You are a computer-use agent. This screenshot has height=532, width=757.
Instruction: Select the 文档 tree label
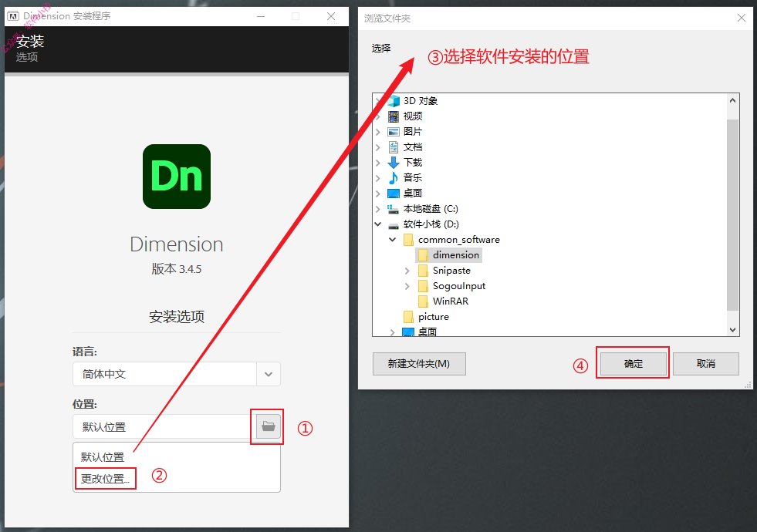(413, 147)
